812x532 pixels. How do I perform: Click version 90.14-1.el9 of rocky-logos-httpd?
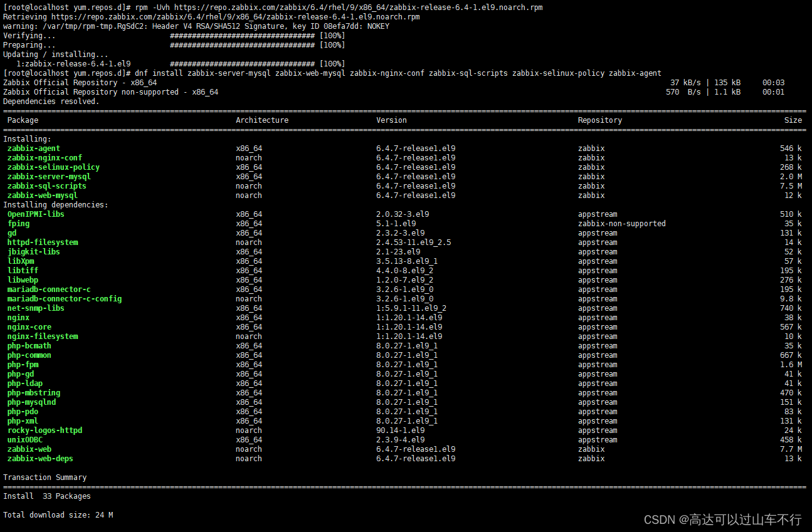pos(400,430)
